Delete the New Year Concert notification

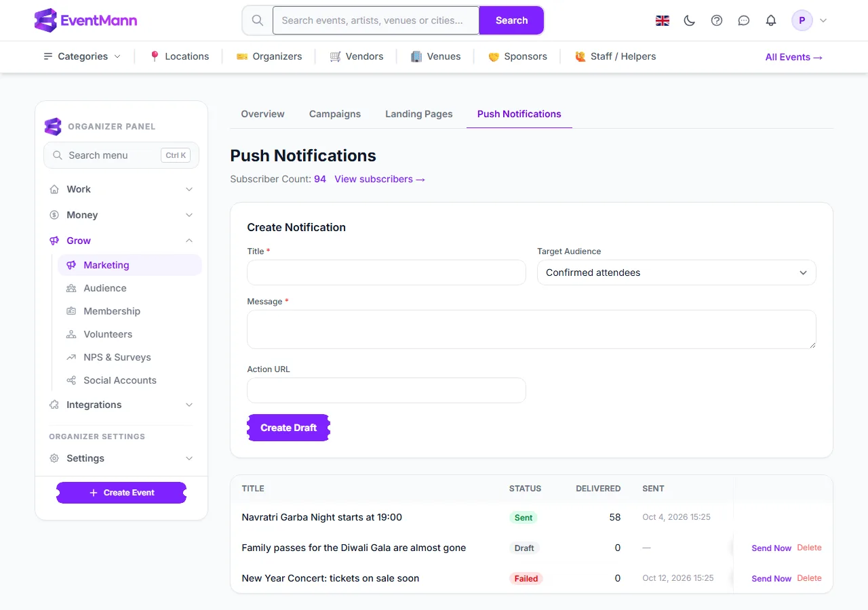point(809,578)
